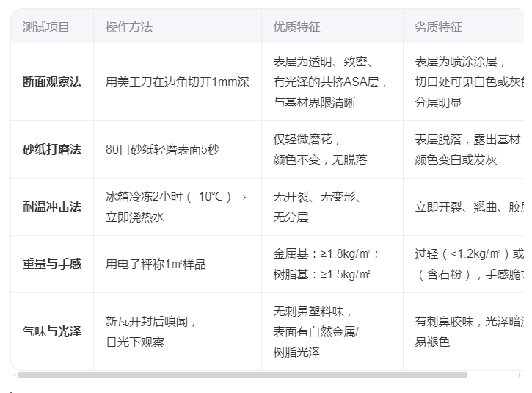Select the 砂纸打磨法 row title
The image size is (532, 393).
(52, 150)
